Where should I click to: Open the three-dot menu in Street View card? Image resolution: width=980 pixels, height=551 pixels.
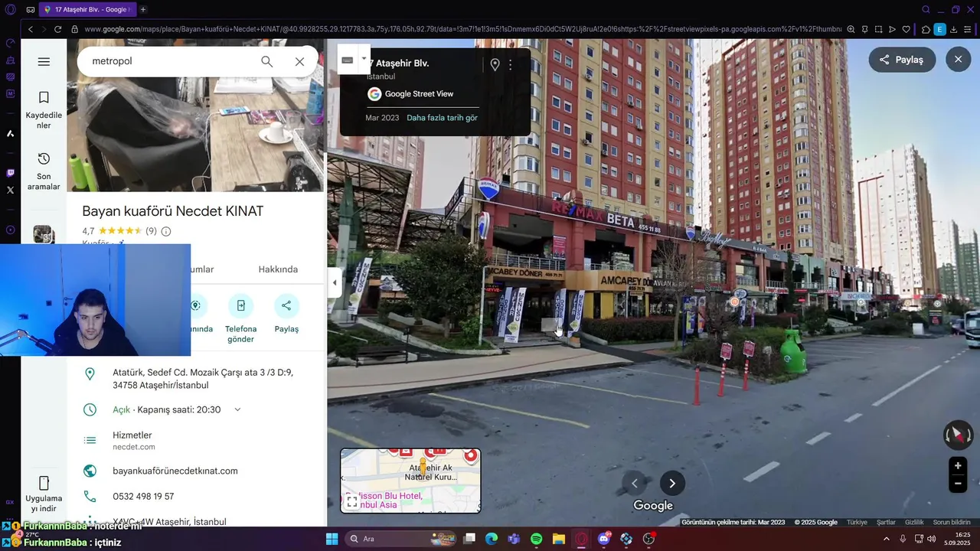pyautogui.click(x=511, y=65)
